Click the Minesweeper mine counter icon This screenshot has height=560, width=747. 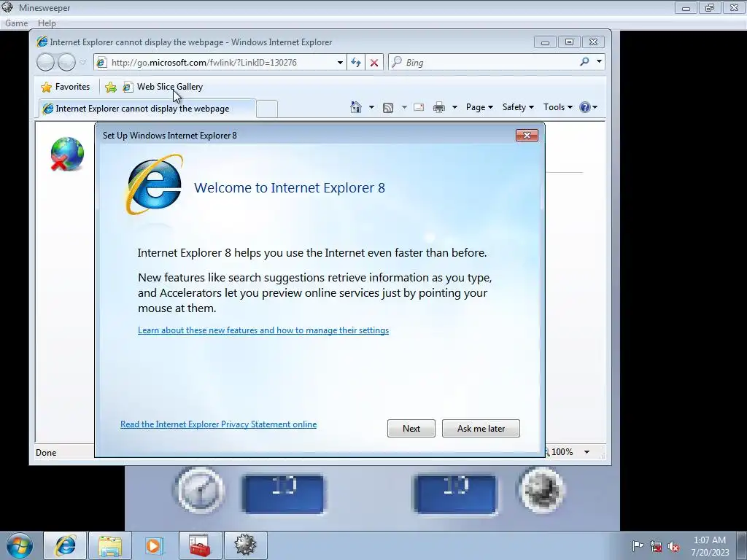(542, 491)
